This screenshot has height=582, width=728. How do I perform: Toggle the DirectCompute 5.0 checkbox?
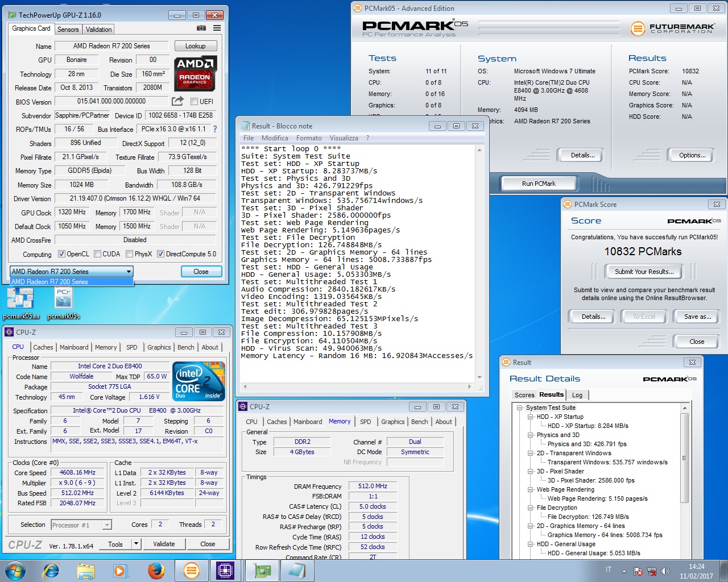coord(160,254)
